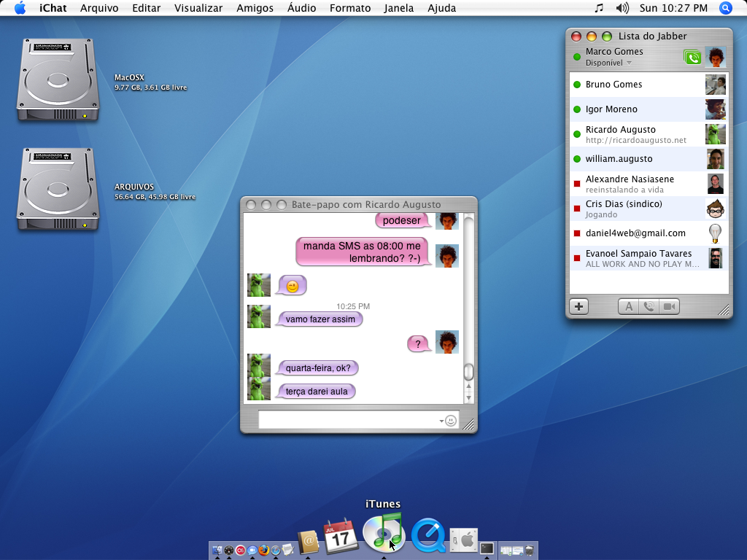The width and height of the screenshot is (747, 560).
Task: Open the smiley emoticon picker in chat input
Action: (451, 421)
